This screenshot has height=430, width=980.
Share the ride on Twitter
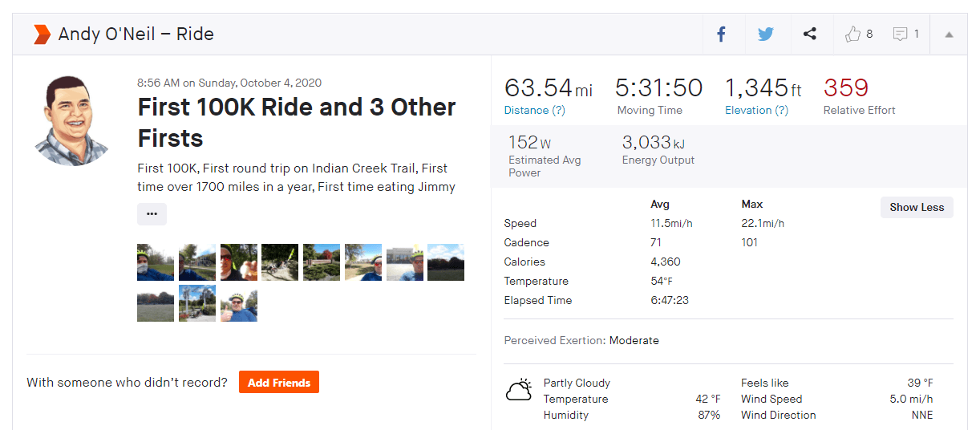pos(766,34)
